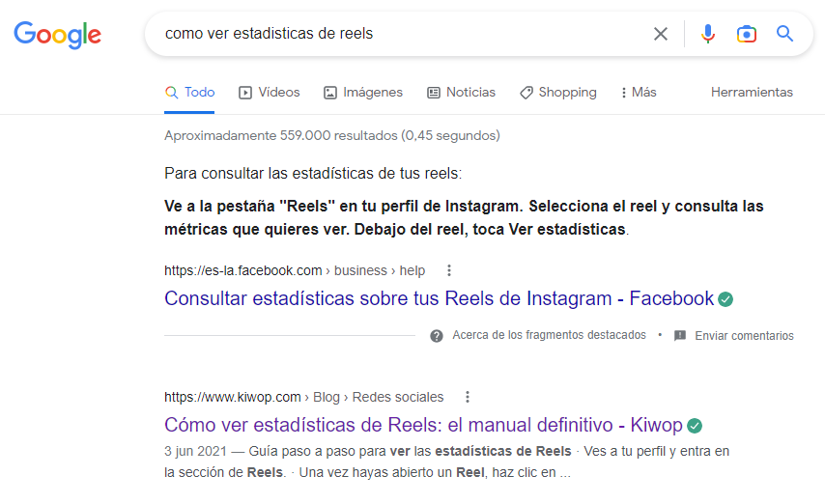This screenshot has height=504, width=825.
Task: Clear the search box with X icon
Action: pyautogui.click(x=661, y=34)
